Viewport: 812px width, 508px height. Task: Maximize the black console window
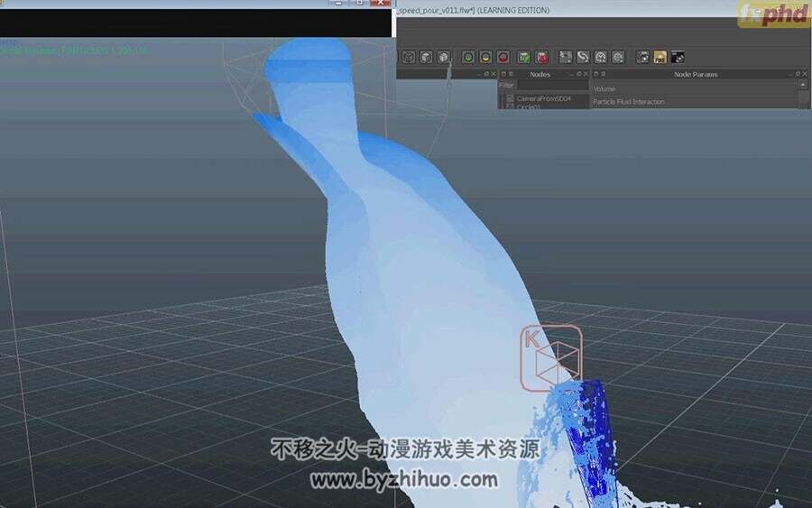tap(359, 3)
